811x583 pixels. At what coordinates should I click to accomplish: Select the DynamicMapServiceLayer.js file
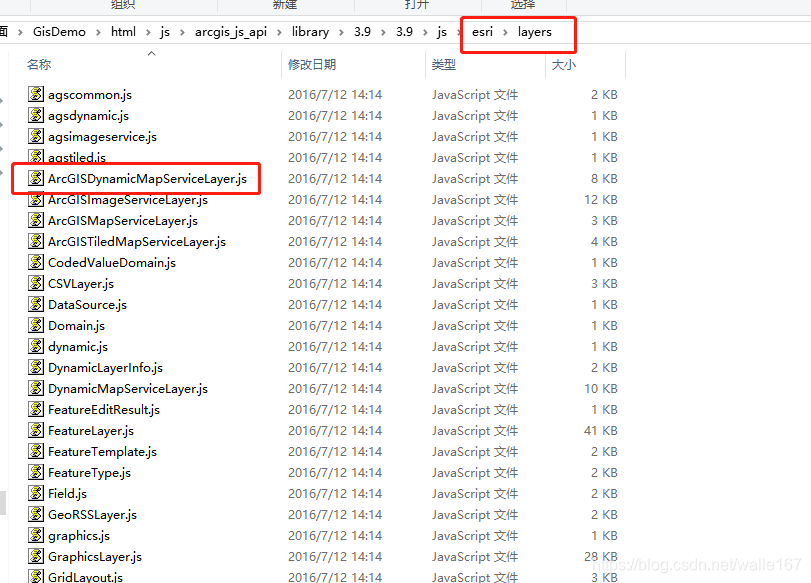point(127,389)
